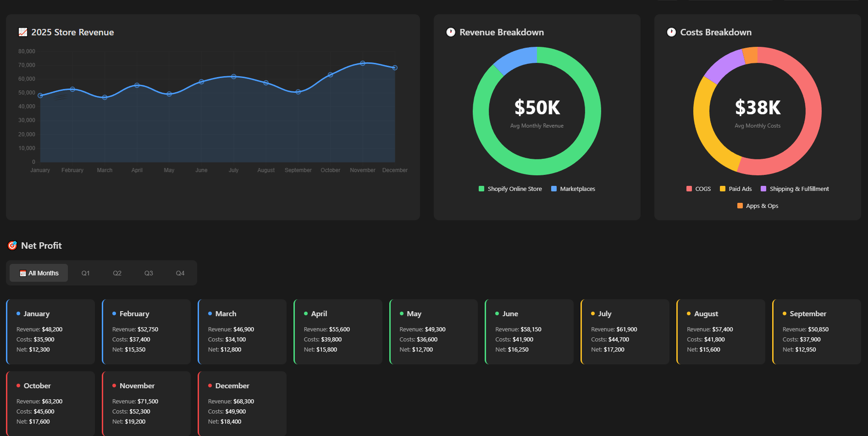Click the 80,000 label on the chart axis

point(27,51)
